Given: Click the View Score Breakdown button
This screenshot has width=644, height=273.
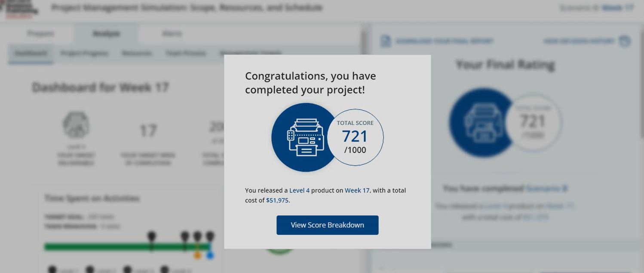Looking at the screenshot, I should point(327,224).
